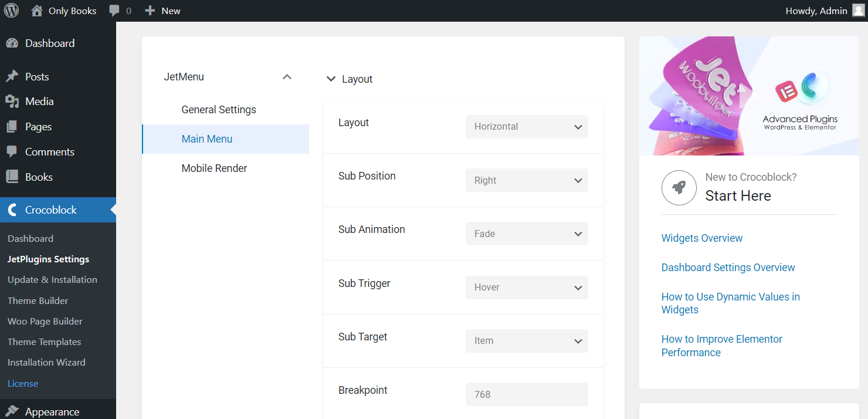Click the WordPress logo icon
This screenshot has height=419, width=868.
tap(12, 11)
